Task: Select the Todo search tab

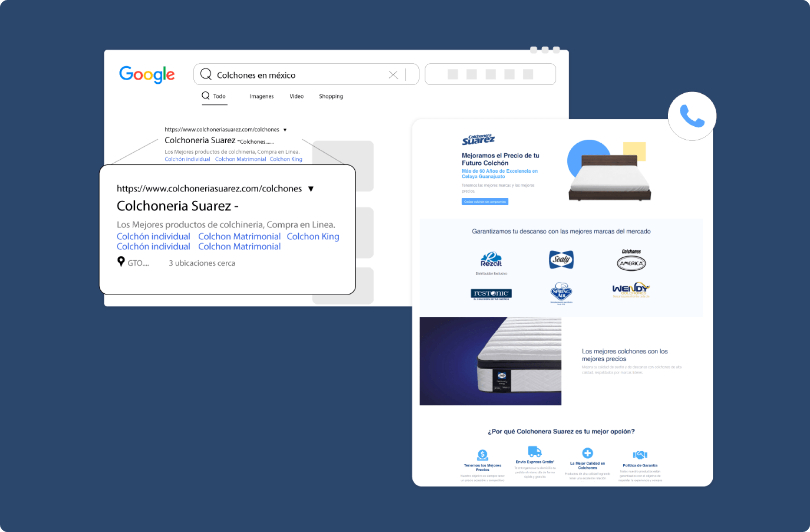Action: 214,96
